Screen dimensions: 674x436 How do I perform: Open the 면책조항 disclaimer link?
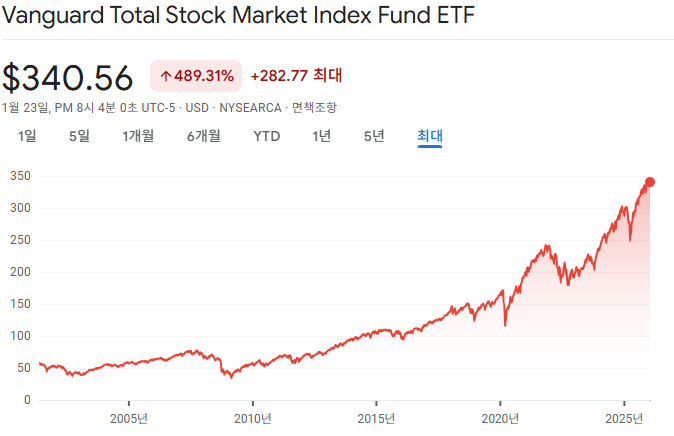(x=314, y=107)
